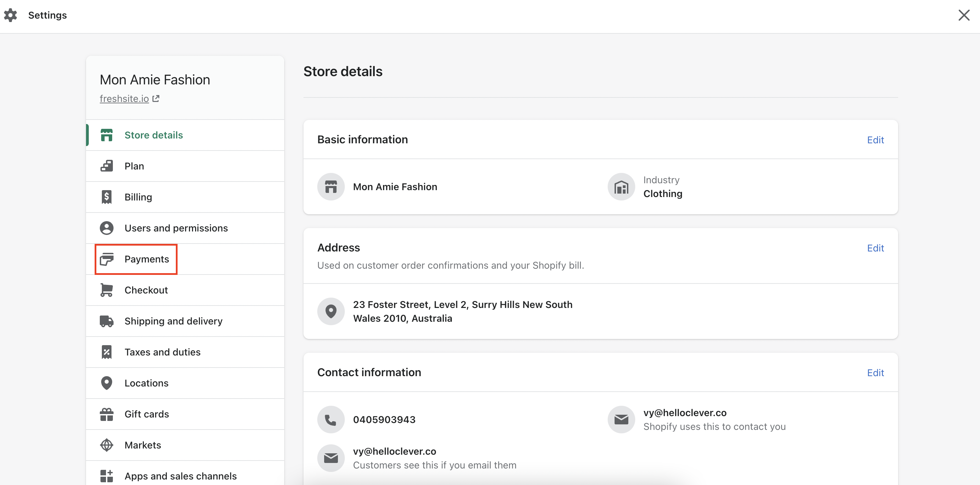This screenshot has width=980, height=485.
Task: Open the Locations settings page
Action: pyautogui.click(x=147, y=383)
